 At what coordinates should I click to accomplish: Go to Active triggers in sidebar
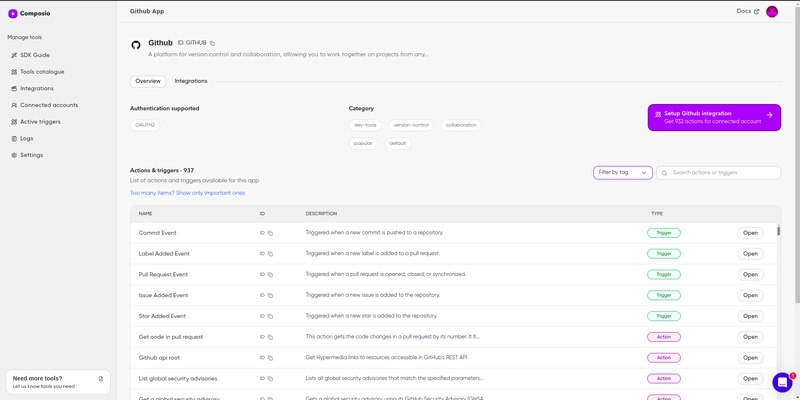tap(40, 122)
